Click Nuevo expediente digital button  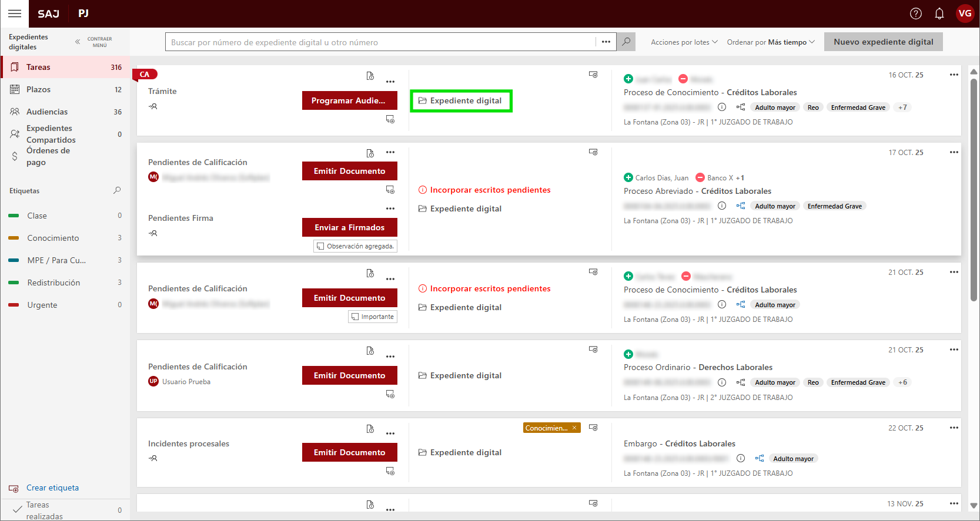(883, 42)
